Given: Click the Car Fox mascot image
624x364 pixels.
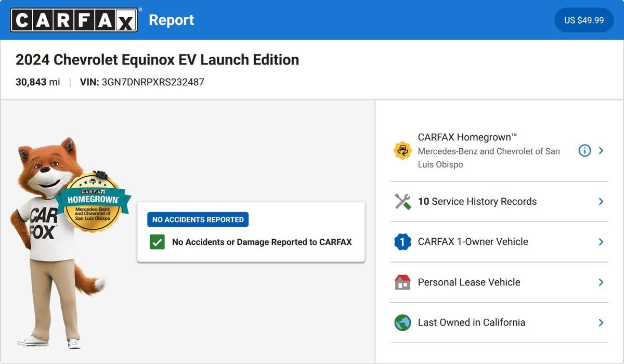Looking at the screenshot, I should pos(60,243).
